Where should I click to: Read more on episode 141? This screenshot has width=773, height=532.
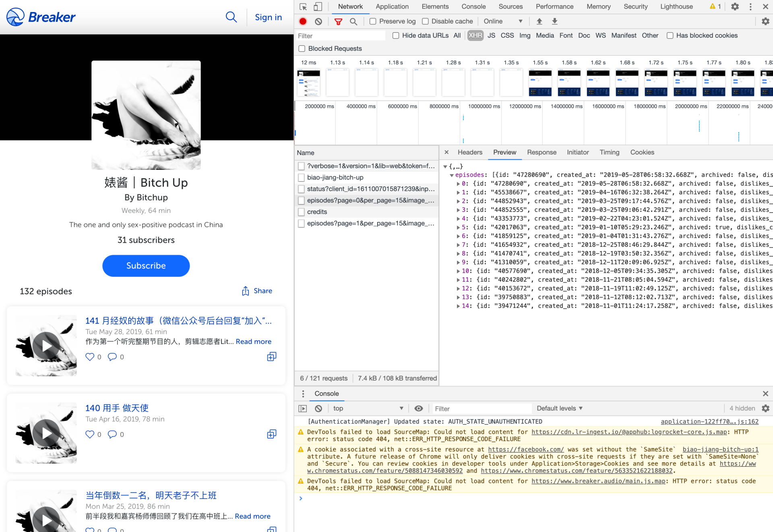pos(253,342)
